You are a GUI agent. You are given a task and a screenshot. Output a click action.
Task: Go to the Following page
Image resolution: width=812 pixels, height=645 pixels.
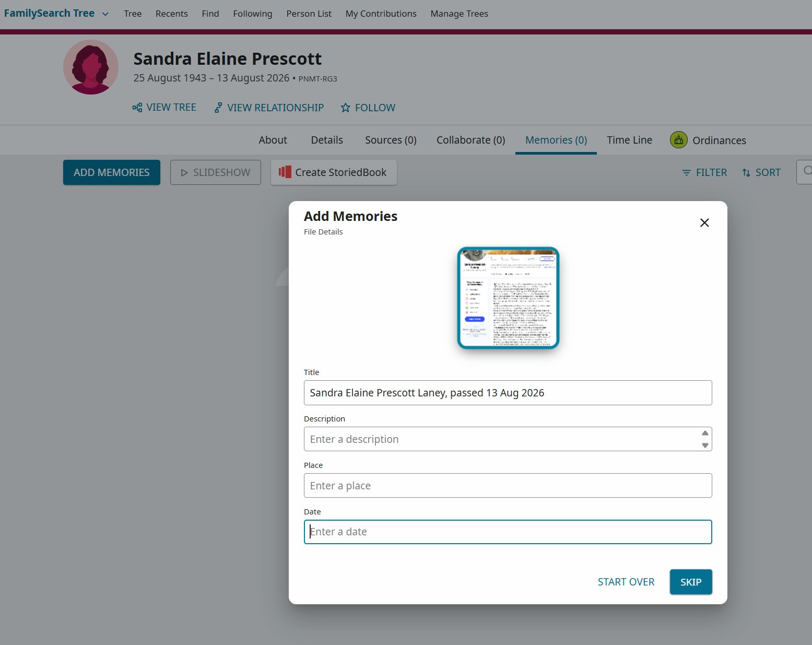click(253, 14)
